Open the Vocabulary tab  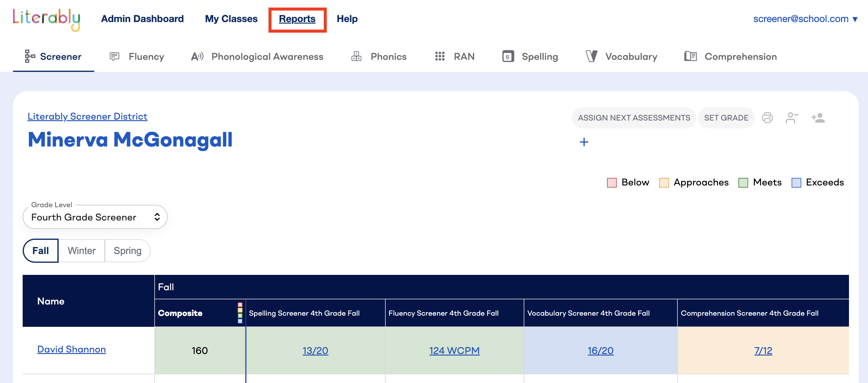tap(622, 56)
